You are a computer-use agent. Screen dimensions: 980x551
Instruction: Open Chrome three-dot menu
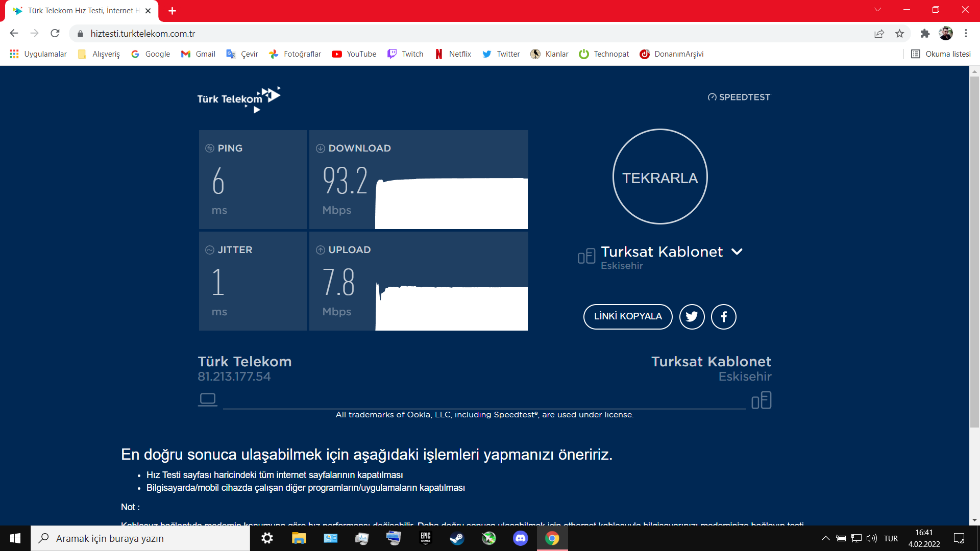[966, 34]
